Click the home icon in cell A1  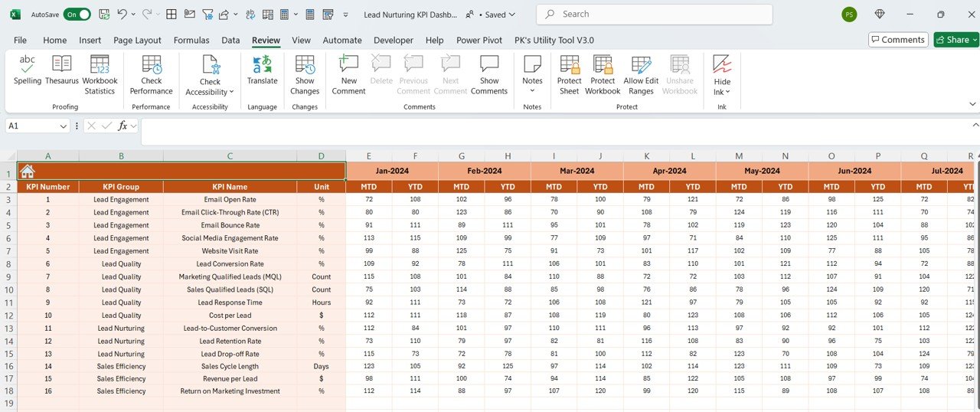pyautogui.click(x=28, y=172)
